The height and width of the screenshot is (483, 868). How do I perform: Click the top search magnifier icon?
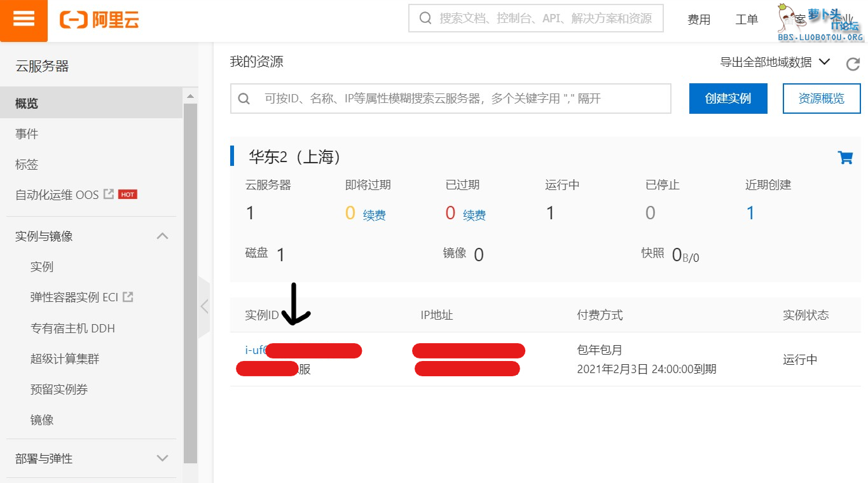coord(425,18)
